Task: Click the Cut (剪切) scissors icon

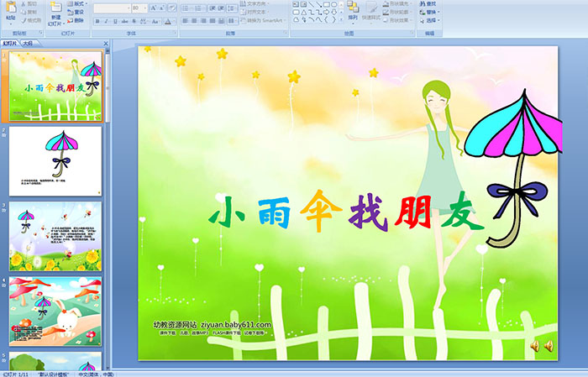Action: (24, 3)
